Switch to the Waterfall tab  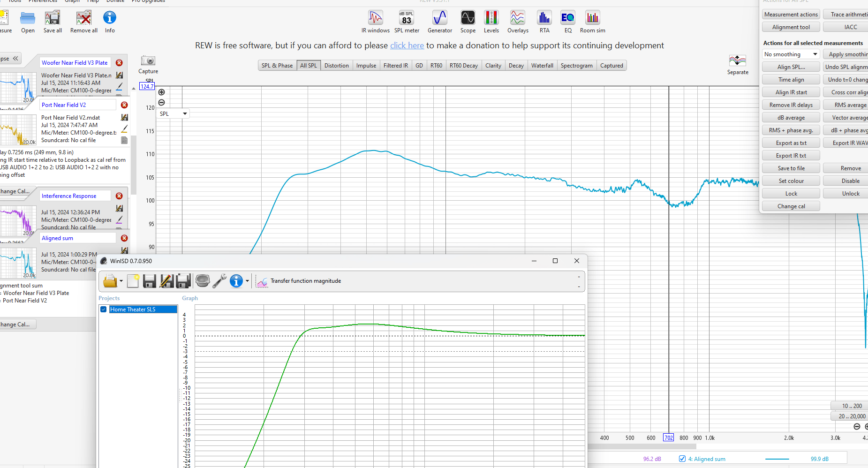[542, 66]
